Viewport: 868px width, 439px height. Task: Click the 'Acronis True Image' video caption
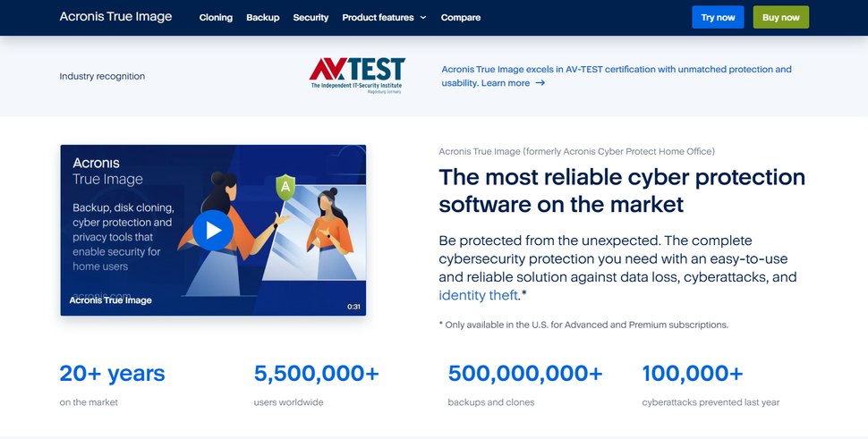[111, 300]
